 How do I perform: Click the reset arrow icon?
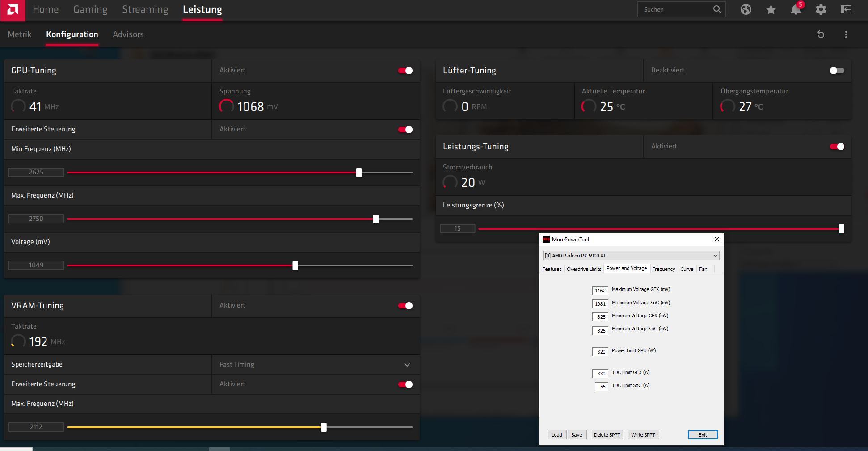click(821, 34)
